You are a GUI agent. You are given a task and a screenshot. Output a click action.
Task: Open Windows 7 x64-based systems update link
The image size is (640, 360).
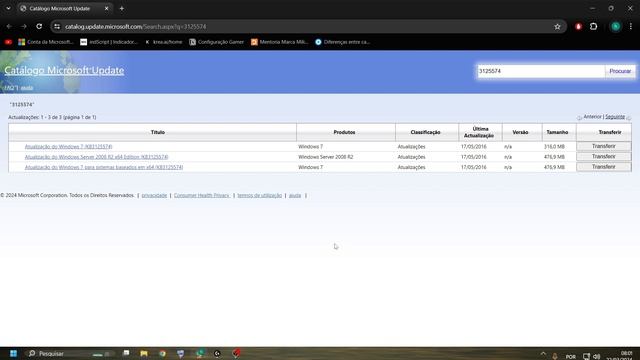104,167
